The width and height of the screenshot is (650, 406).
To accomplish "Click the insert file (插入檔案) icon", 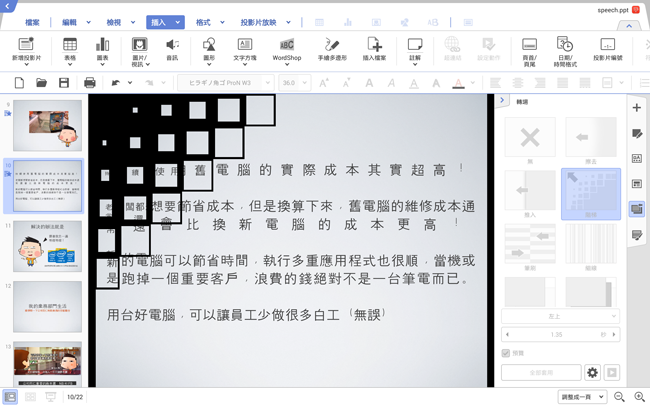I will tap(374, 49).
